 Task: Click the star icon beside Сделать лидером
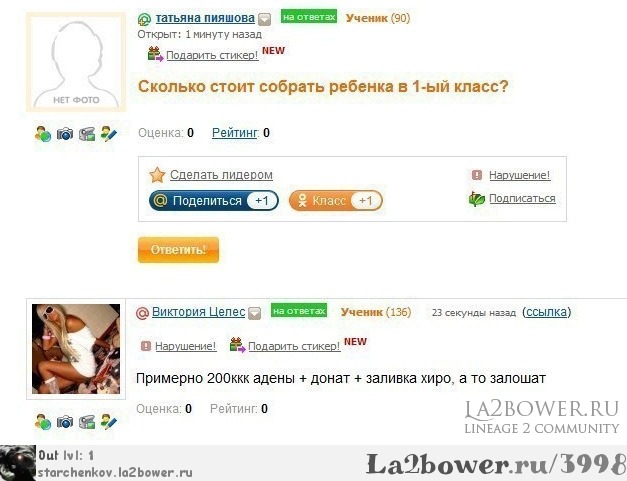click(157, 175)
